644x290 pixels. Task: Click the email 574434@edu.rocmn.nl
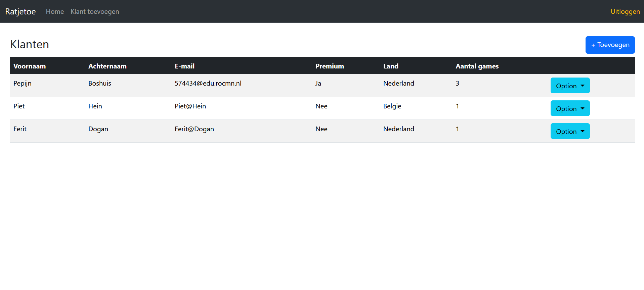pyautogui.click(x=208, y=84)
